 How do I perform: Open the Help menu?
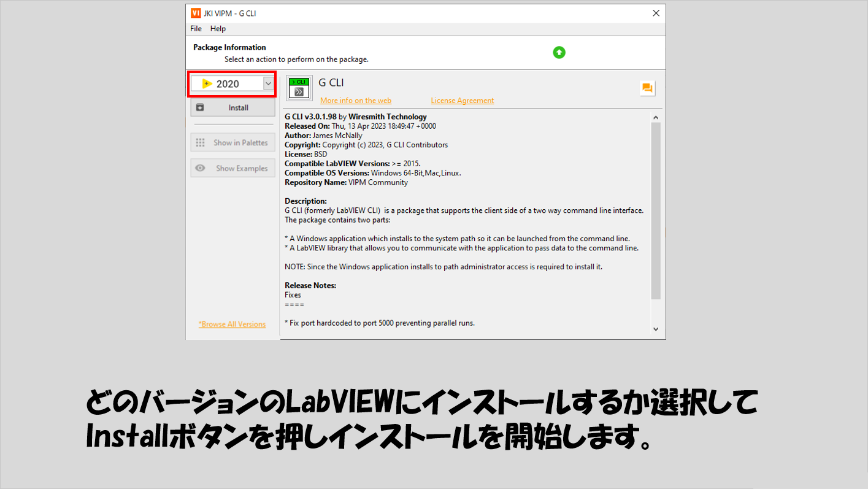pos(218,29)
